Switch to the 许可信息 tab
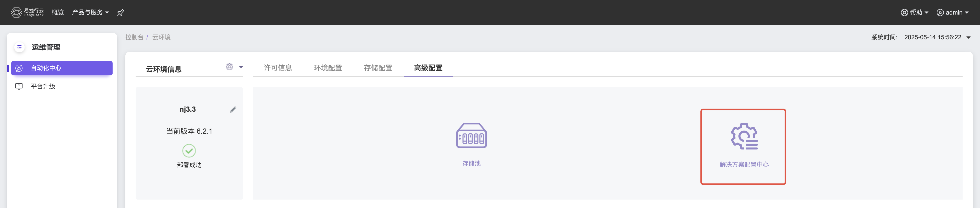 click(x=278, y=68)
